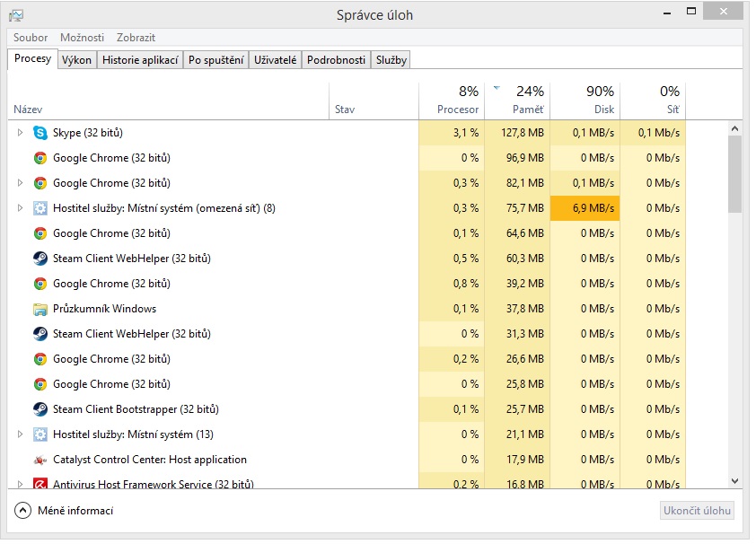Click the Ukončit úlohu button

point(697,511)
